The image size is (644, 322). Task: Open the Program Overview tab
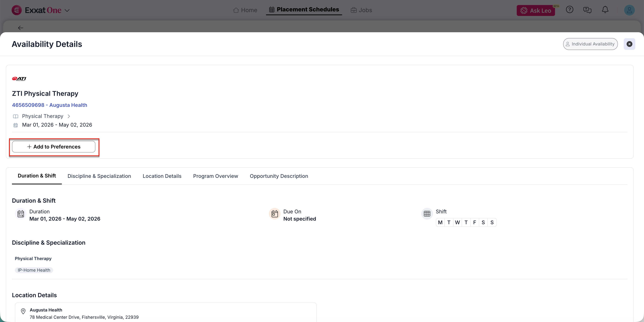click(x=216, y=176)
